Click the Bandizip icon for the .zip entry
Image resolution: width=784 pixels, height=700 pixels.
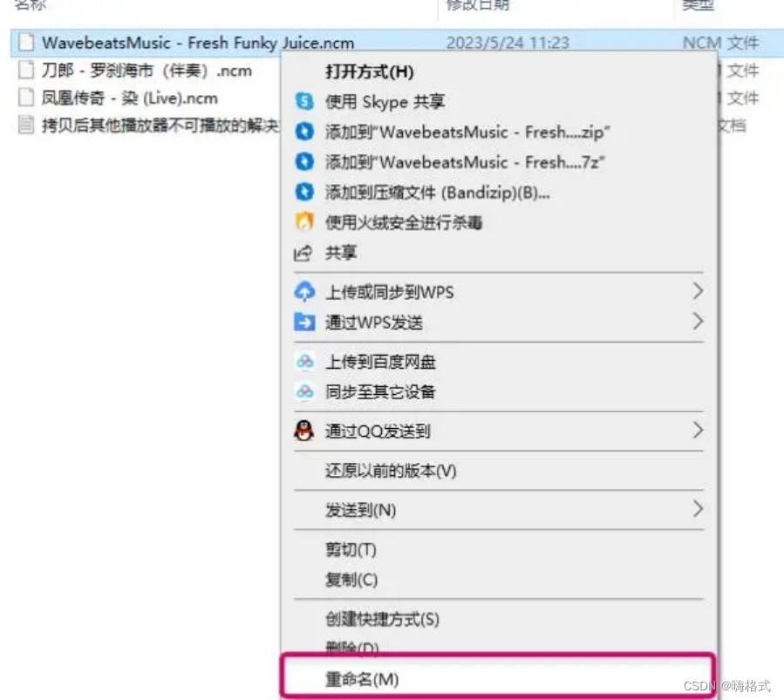304,132
